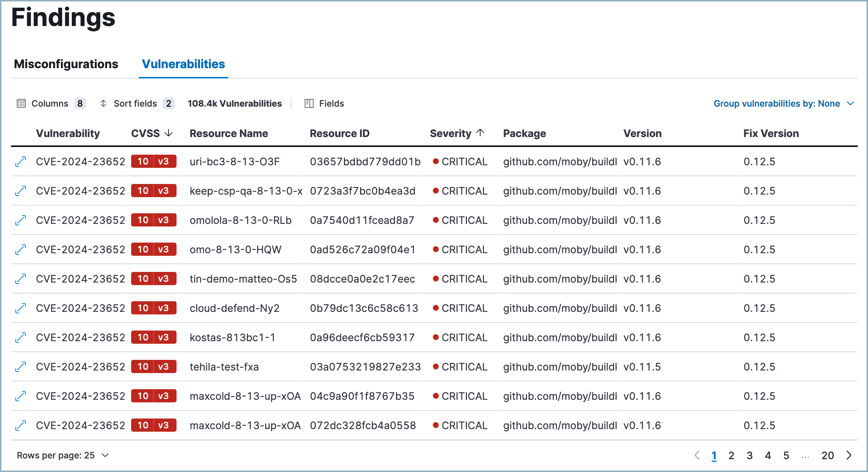868x472 pixels.
Task: Expand details for uri-bc3-8-13-O3F finding
Action: 21,162
